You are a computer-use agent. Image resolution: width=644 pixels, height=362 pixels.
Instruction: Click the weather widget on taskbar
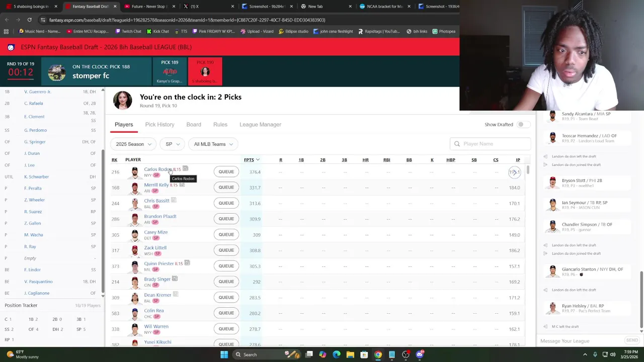23,354
